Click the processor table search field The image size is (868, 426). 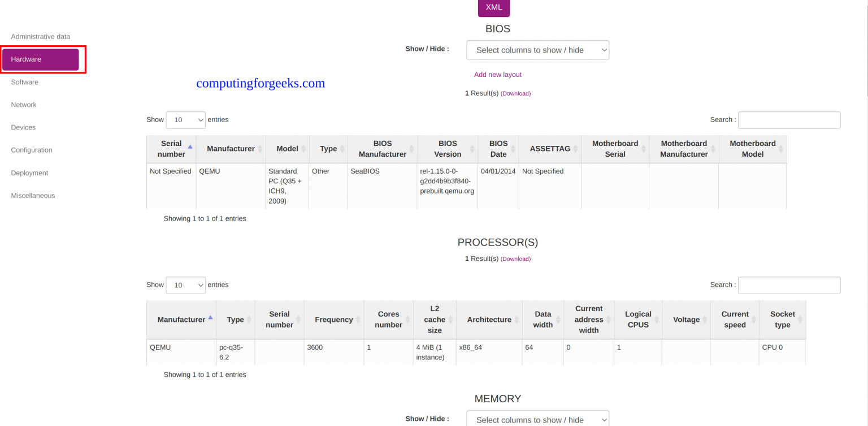point(789,285)
